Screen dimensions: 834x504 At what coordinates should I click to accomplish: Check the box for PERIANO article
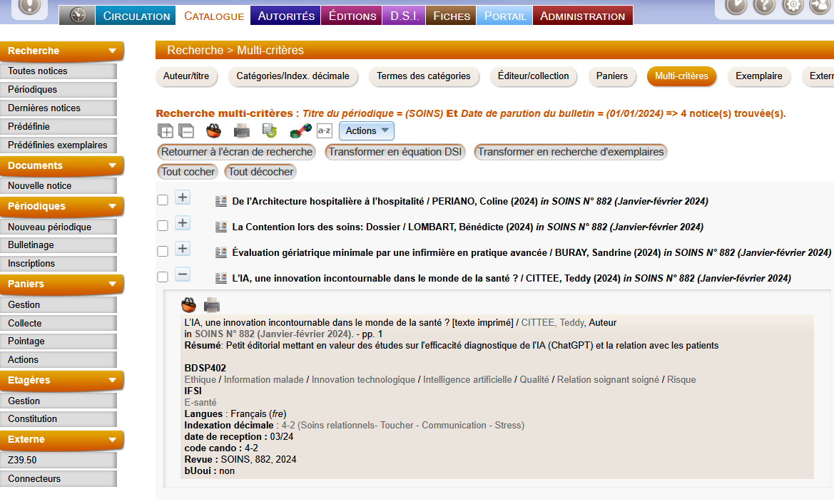pos(163,201)
